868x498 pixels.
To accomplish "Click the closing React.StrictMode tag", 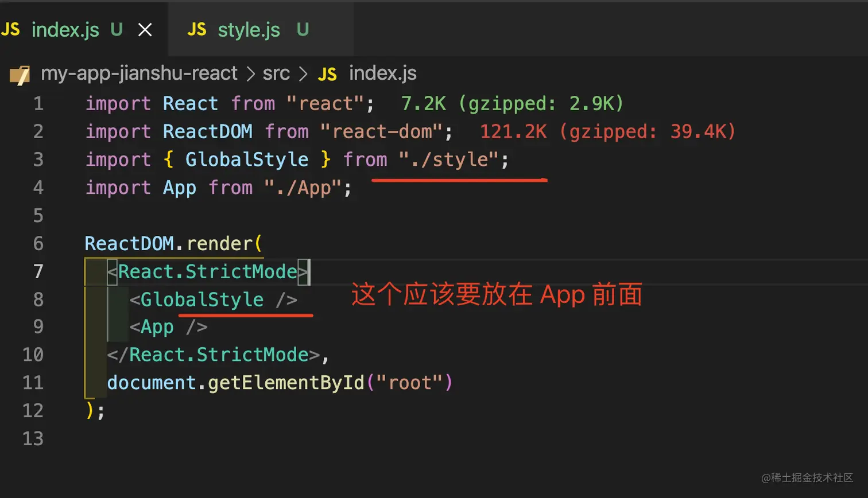I will coord(213,355).
